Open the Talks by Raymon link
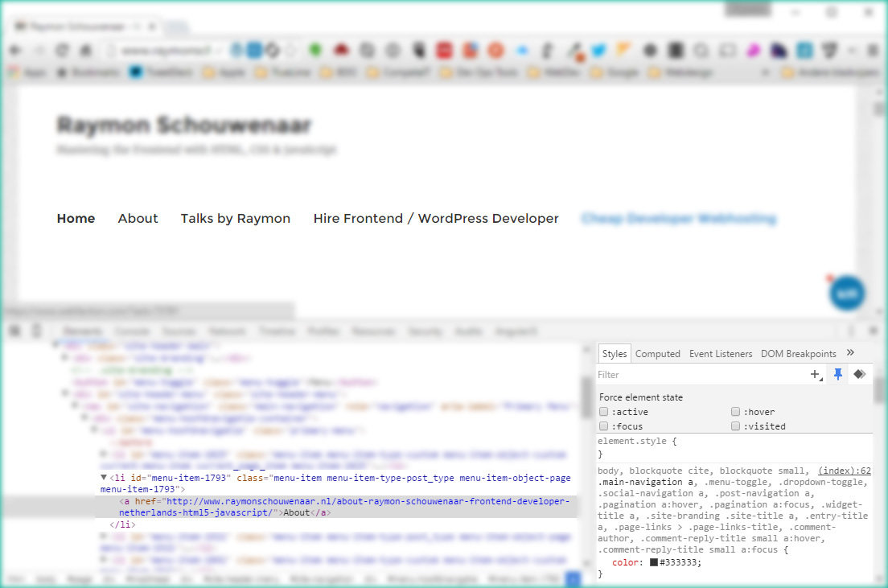The image size is (888, 588). 236,219
